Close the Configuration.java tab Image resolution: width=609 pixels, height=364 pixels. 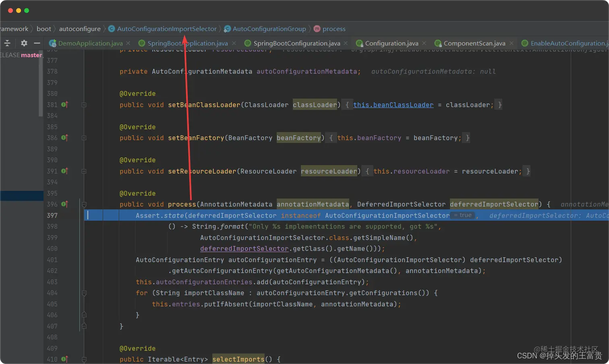(424, 43)
